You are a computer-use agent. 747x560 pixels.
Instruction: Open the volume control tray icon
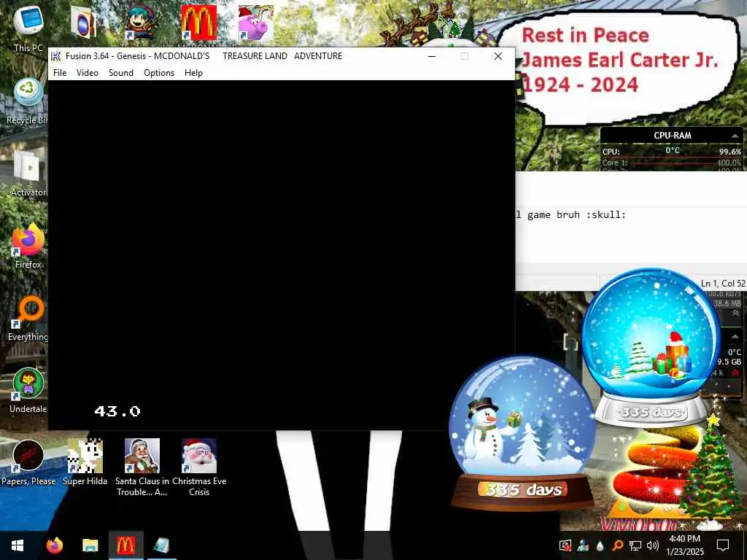(x=653, y=545)
